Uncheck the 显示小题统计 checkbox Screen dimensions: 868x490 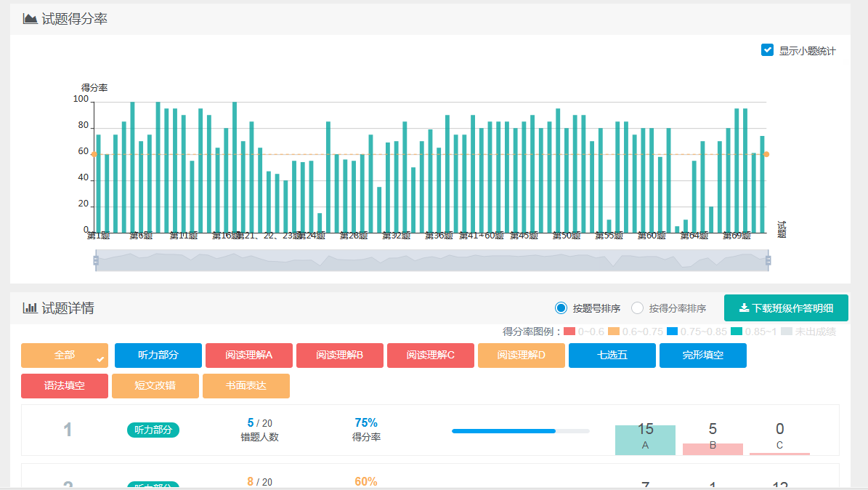pos(767,50)
